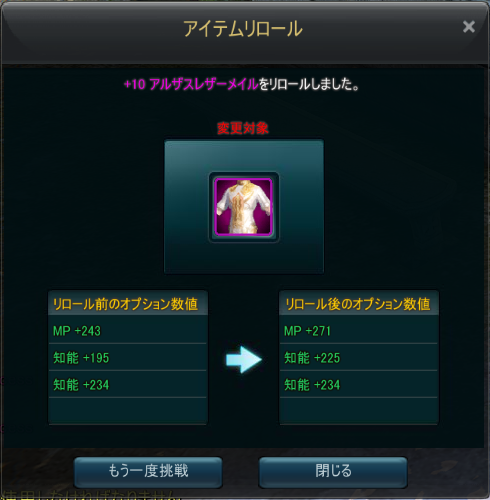Select 知能 +234 row in after-reroll list
Image resolution: width=490 pixels, height=500 pixels.
[x=359, y=384]
